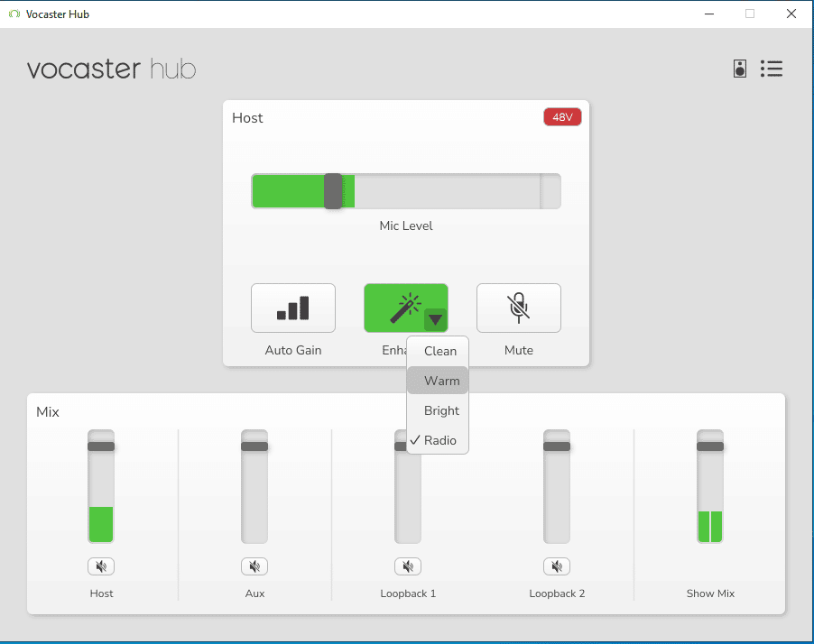Screen dimensions: 814x644
Task: Click the Show Mix fader handle
Action: (x=710, y=446)
